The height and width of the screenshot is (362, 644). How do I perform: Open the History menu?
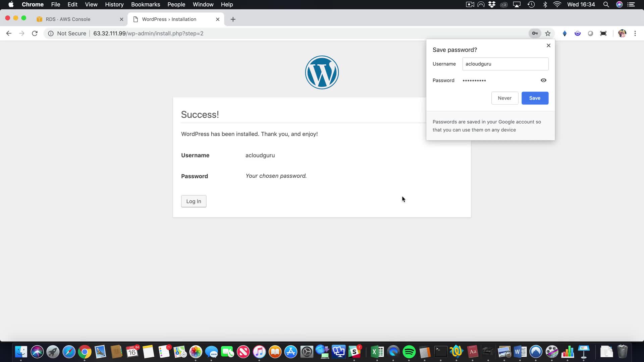click(114, 5)
